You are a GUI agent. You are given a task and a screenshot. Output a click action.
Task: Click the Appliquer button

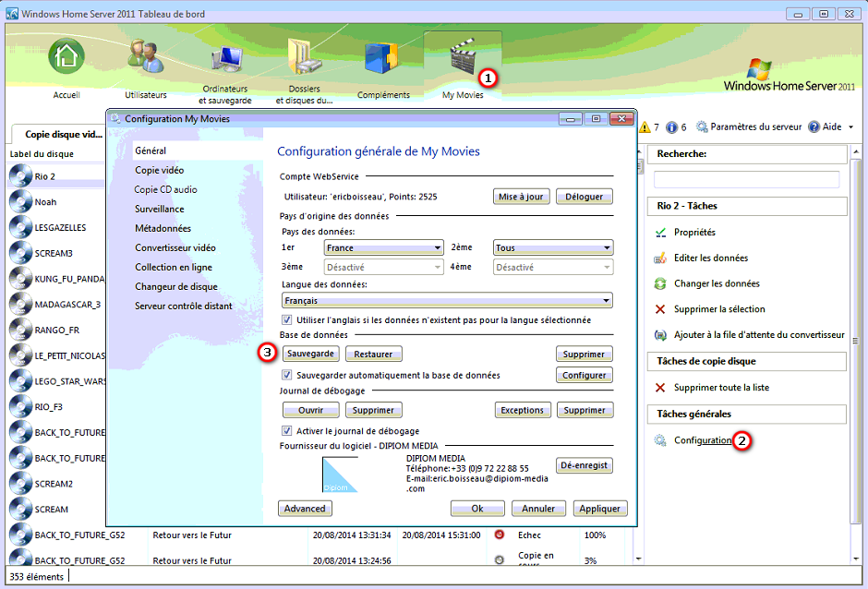click(x=600, y=509)
